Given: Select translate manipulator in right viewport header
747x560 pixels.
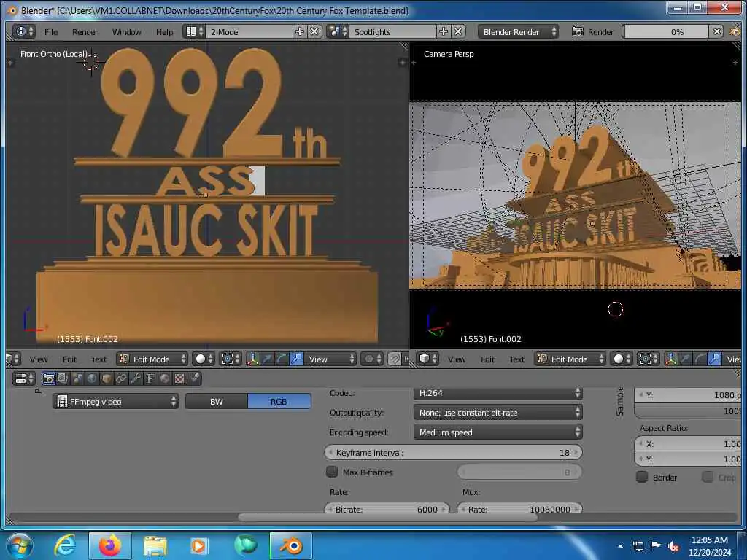Looking at the screenshot, I should pyautogui.click(x=685, y=359).
